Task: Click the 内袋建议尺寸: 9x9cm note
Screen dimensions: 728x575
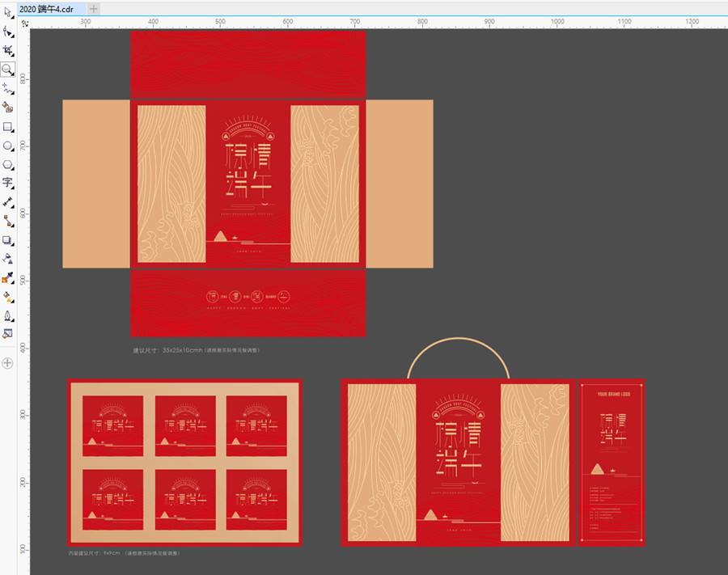Action: coord(124,553)
